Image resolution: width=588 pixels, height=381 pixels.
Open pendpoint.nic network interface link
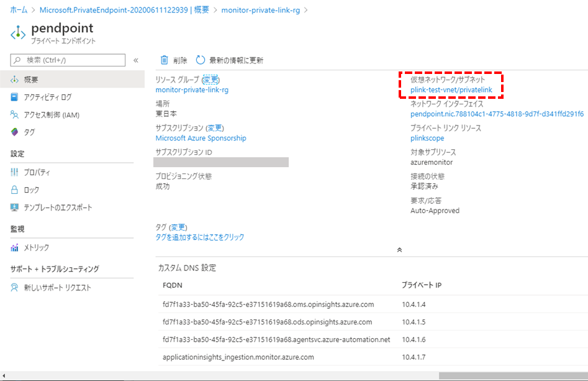pos(497,114)
